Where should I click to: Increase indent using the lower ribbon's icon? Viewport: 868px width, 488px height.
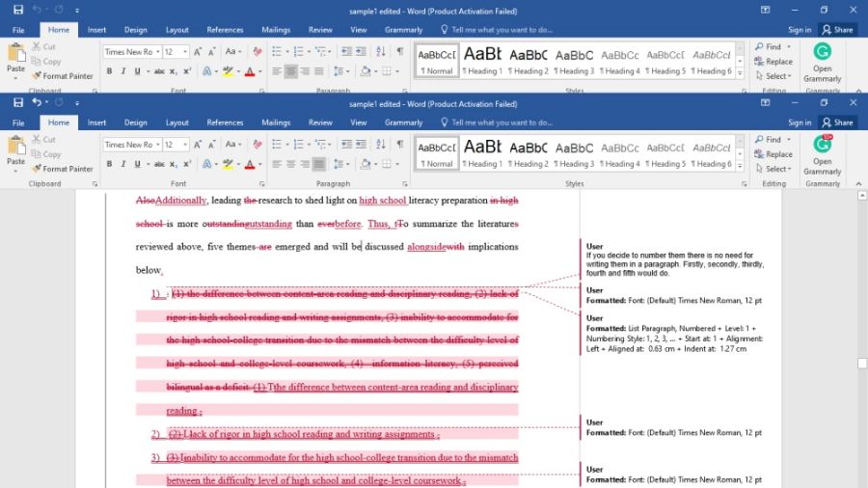point(361,145)
